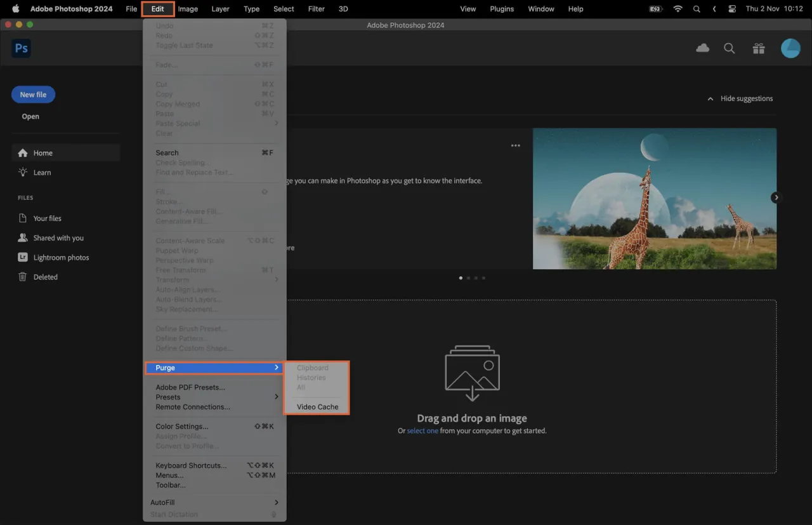Click the New file button
Viewport: 812px width, 525px height.
(33, 94)
